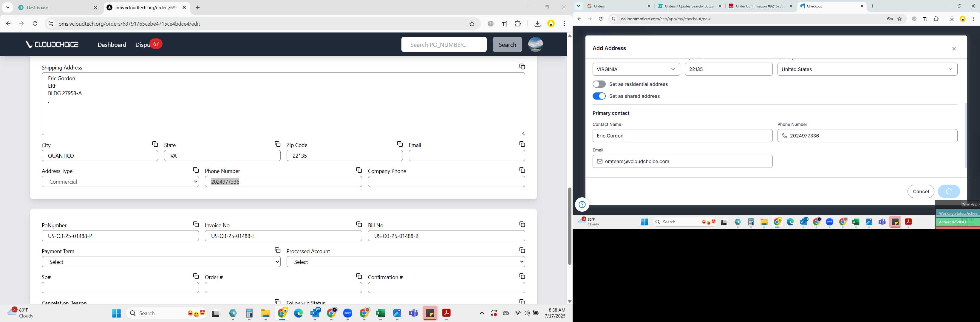The height and width of the screenshot is (322, 980).
Task: Click the QUANTICO city field
Action: [x=100, y=156]
